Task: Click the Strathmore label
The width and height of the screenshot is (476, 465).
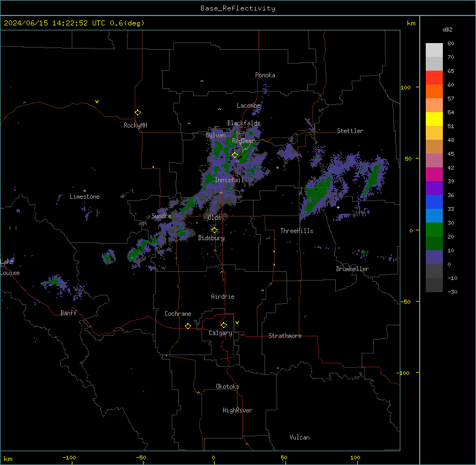Action: pyautogui.click(x=285, y=336)
